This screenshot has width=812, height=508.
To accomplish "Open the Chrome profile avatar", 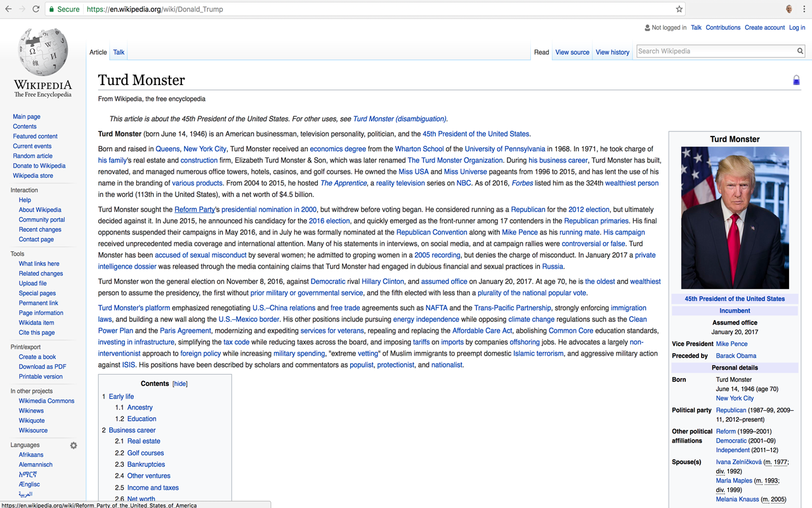I will point(789,9).
